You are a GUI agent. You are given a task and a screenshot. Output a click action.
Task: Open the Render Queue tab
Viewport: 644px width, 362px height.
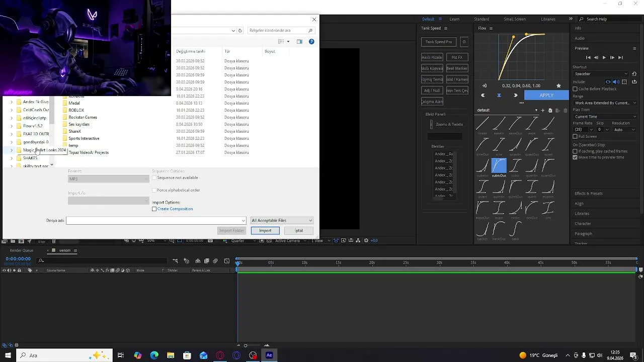(x=21, y=250)
